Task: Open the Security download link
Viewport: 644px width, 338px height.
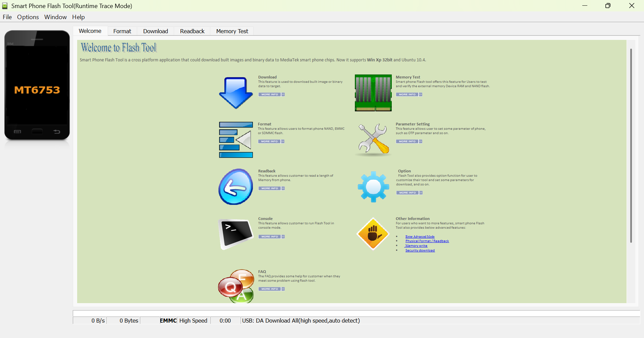Action: [x=420, y=250]
